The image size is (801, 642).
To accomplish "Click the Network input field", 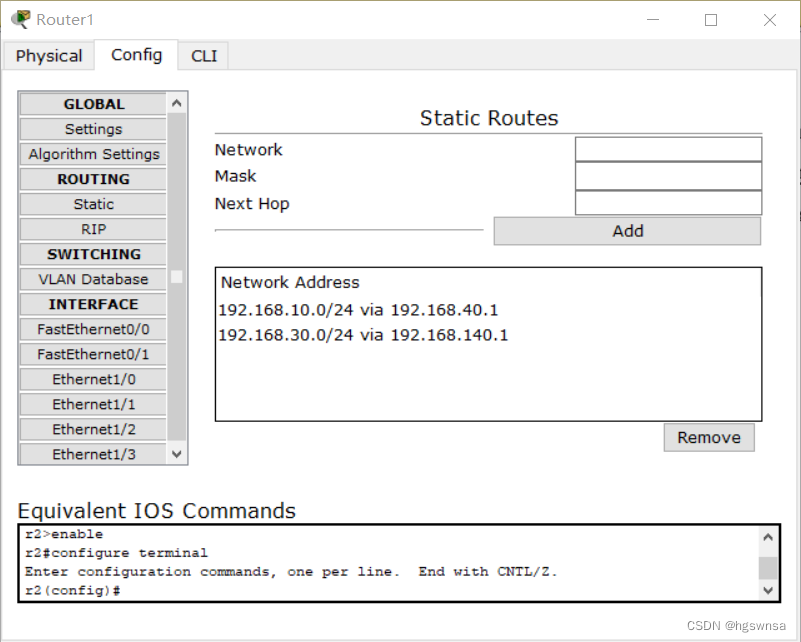I will pyautogui.click(x=668, y=150).
